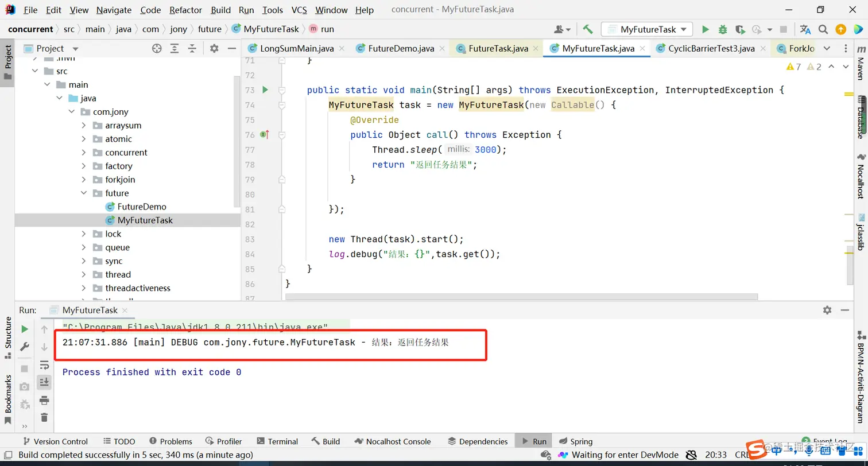The height and width of the screenshot is (466, 868).
Task: Open the Translate tool in the toolbar
Action: coord(805,29)
